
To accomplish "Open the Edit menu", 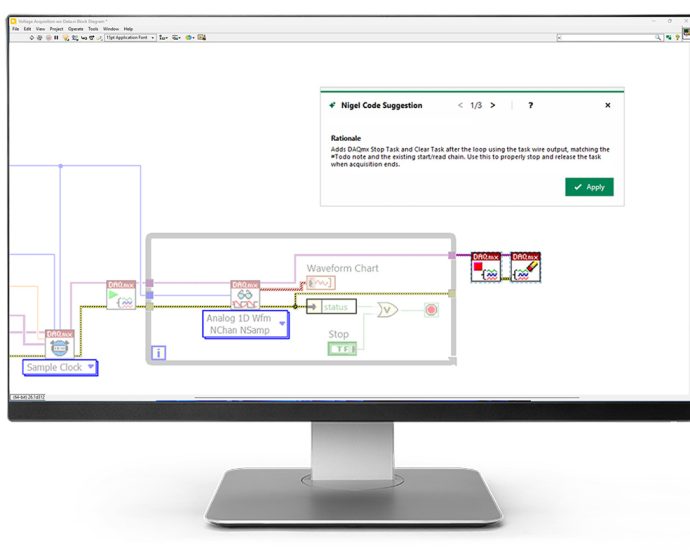I will 27,29.
